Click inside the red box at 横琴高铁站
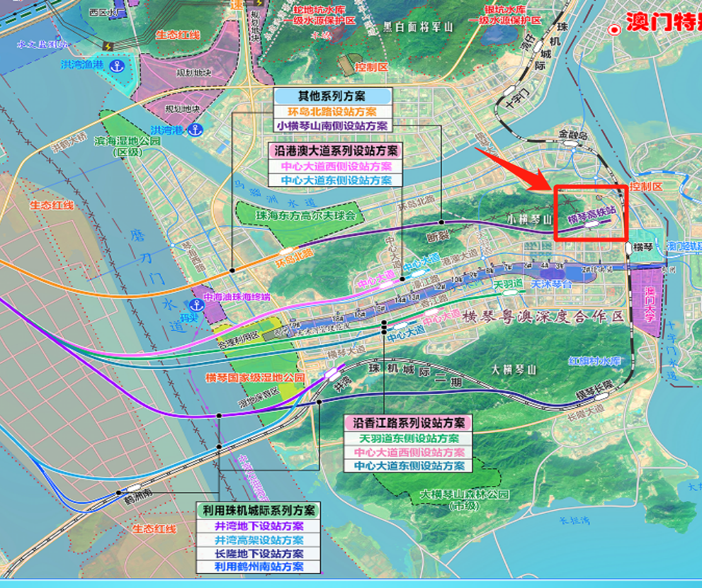 591,214
